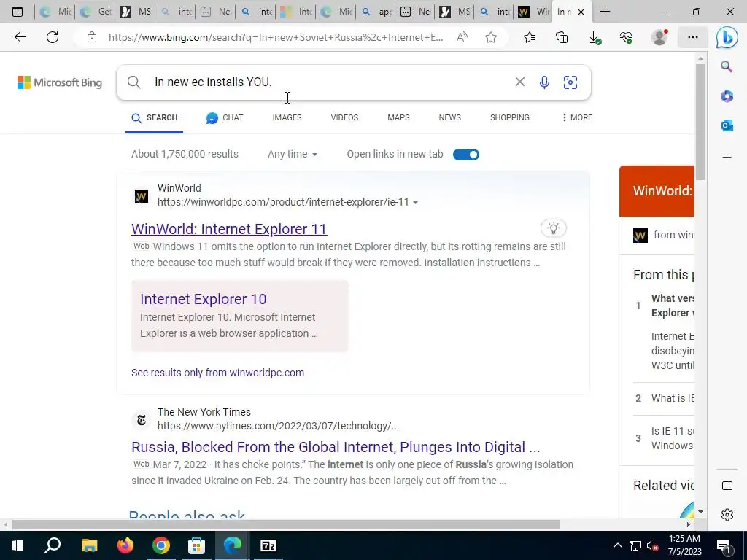Screen dimensions: 747x560
Task: Switch to the CHAT tab
Action: pos(225,117)
